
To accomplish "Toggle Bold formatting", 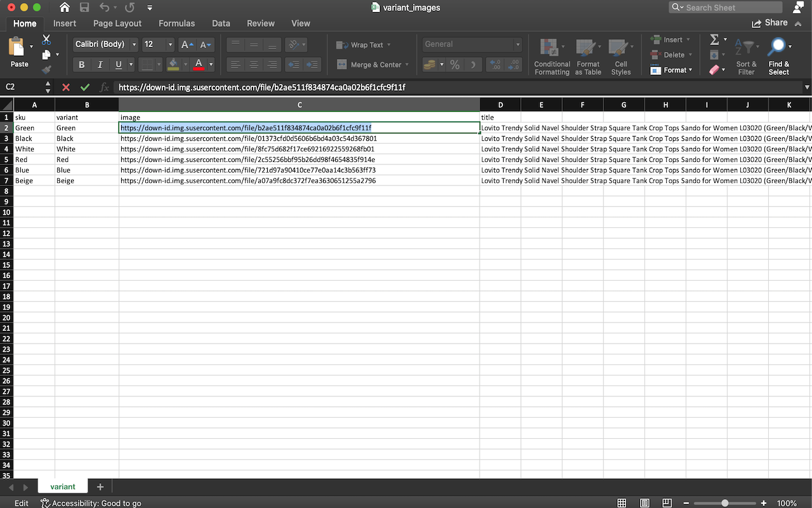I will tap(81, 65).
